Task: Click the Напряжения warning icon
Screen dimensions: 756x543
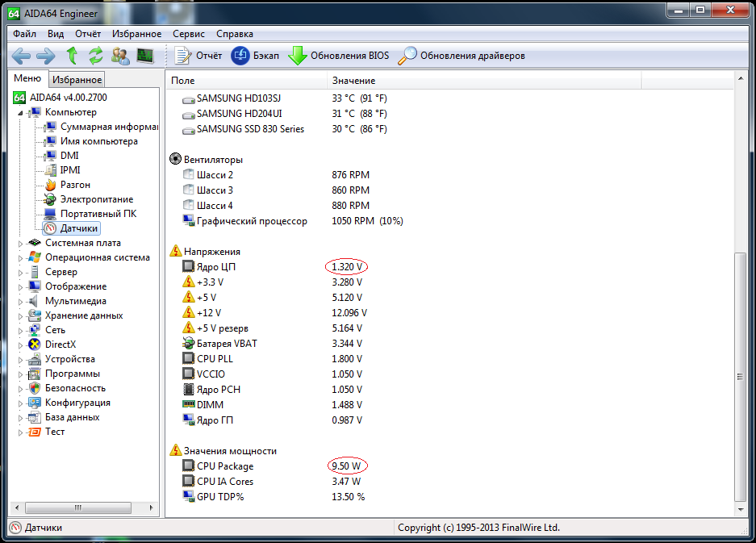Action: point(176,251)
